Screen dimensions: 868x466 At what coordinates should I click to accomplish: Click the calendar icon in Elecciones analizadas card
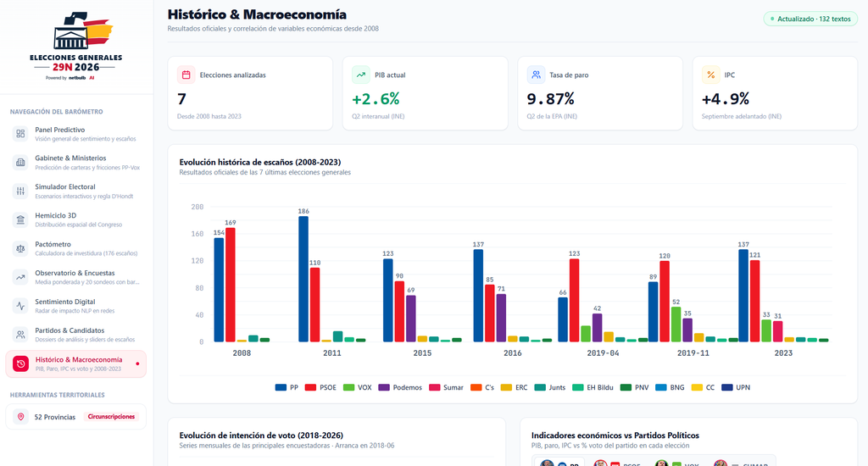tap(186, 75)
